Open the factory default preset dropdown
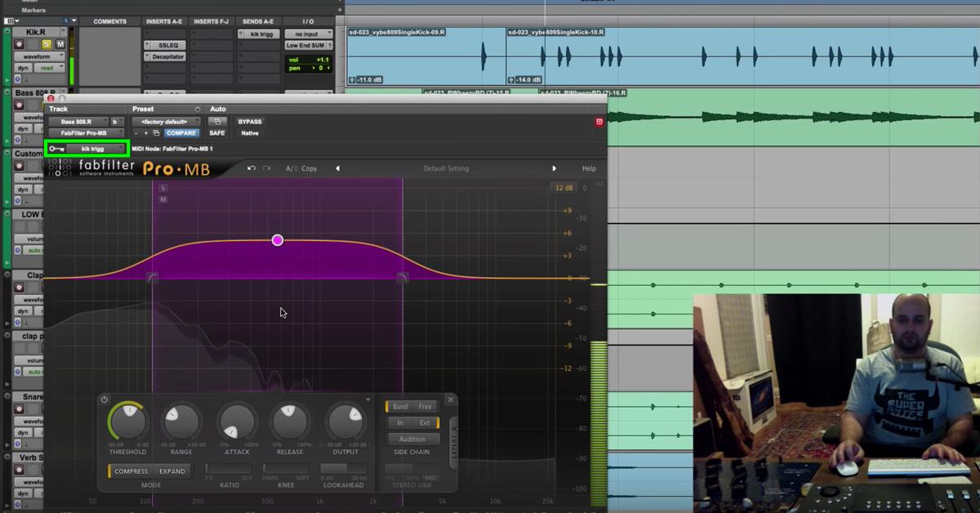 [166, 121]
